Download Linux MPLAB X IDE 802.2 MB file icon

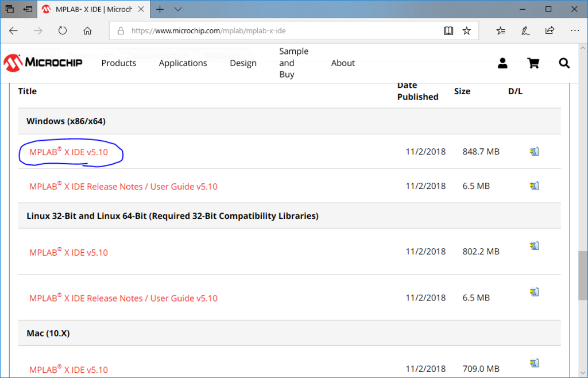click(535, 246)
